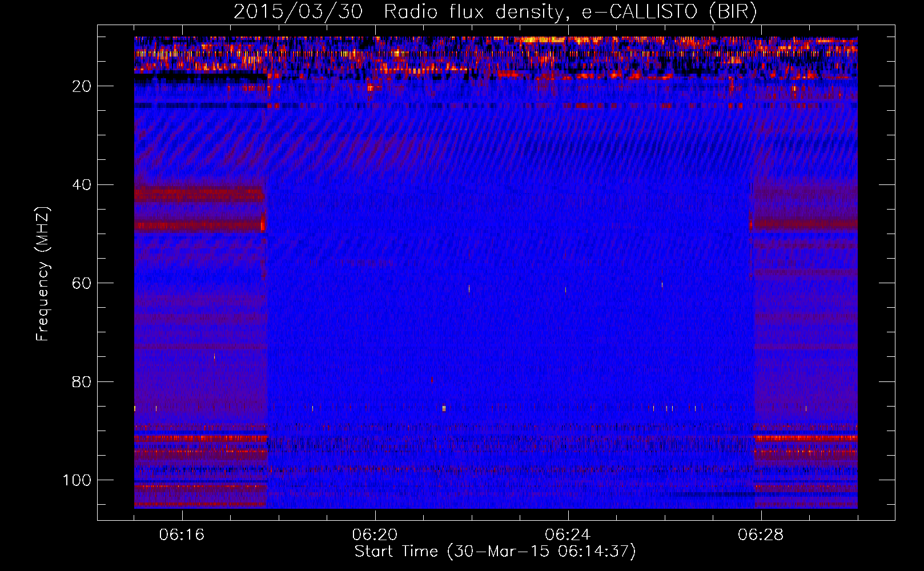Click the '100' frequency tick label
This screenshot has width=924, height=571.
point(77,480)
